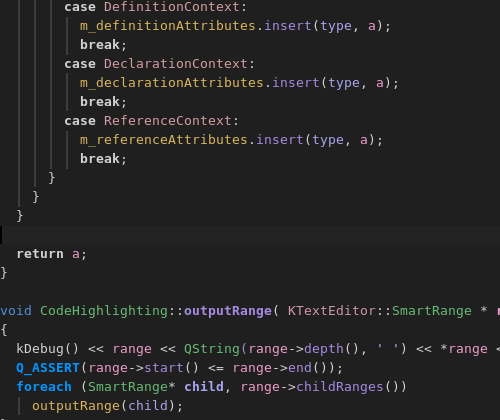Click 'SmartRange' in the function signature
This screenshot has height=420, width=500.
(x=432, y=311)
